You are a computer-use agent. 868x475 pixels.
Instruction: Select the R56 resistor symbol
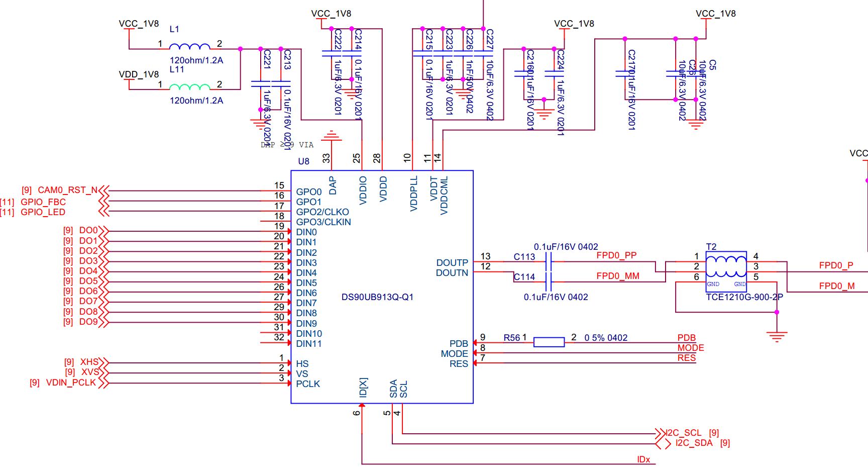[549, 342]
